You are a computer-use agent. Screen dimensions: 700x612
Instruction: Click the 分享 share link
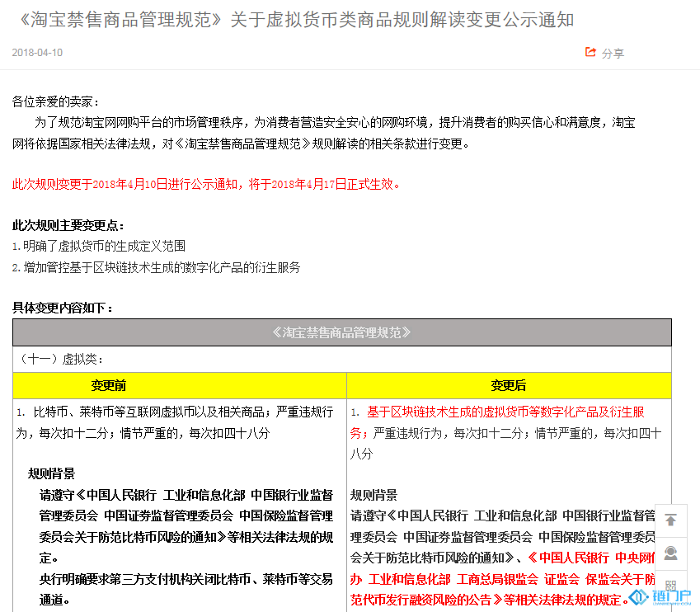click(x=613, y=54)
